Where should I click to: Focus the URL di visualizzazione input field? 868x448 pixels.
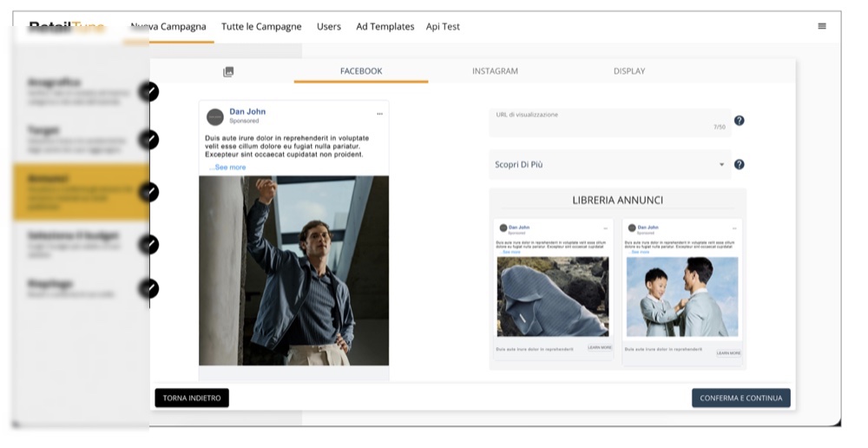click(610, 123)
